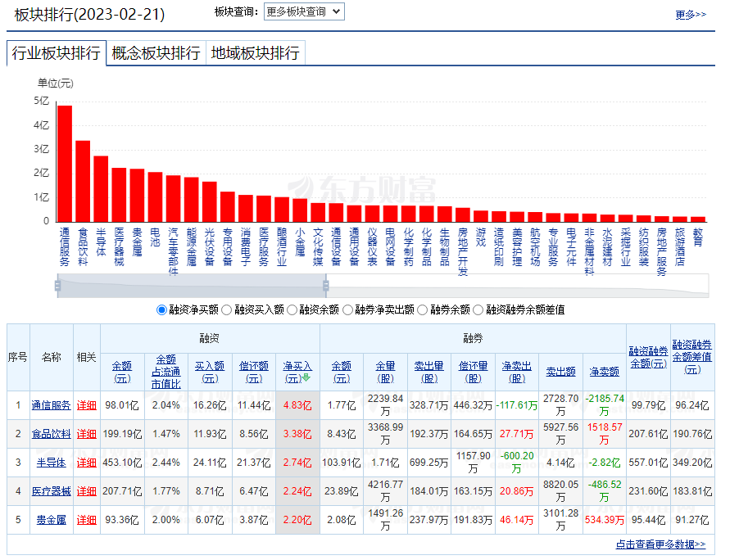Select the 融资融券余额差值 radio button

click(x=478, y=310)
